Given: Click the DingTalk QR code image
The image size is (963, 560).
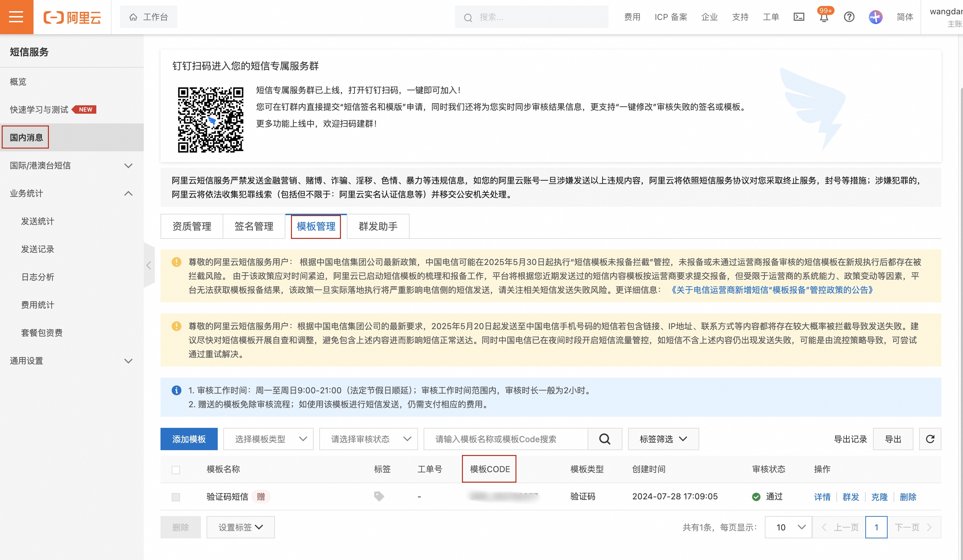Looking at the screenshot, I should coord(210,120).
